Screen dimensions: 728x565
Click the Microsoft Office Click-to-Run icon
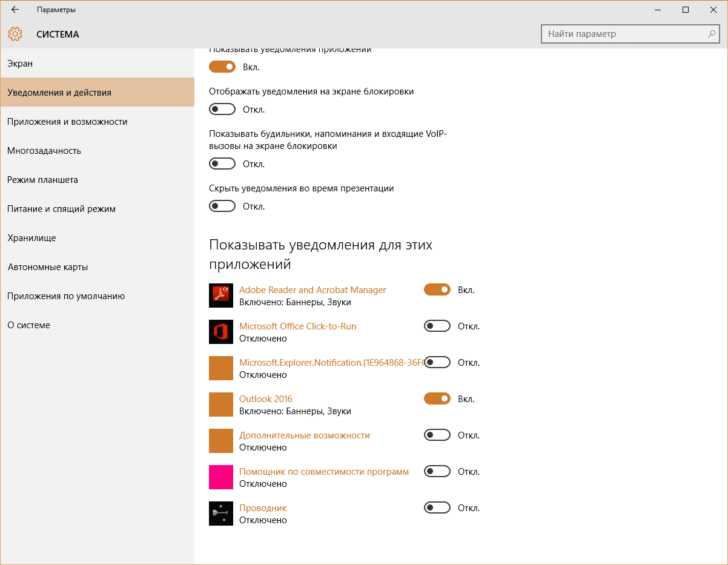click(221, 332)
